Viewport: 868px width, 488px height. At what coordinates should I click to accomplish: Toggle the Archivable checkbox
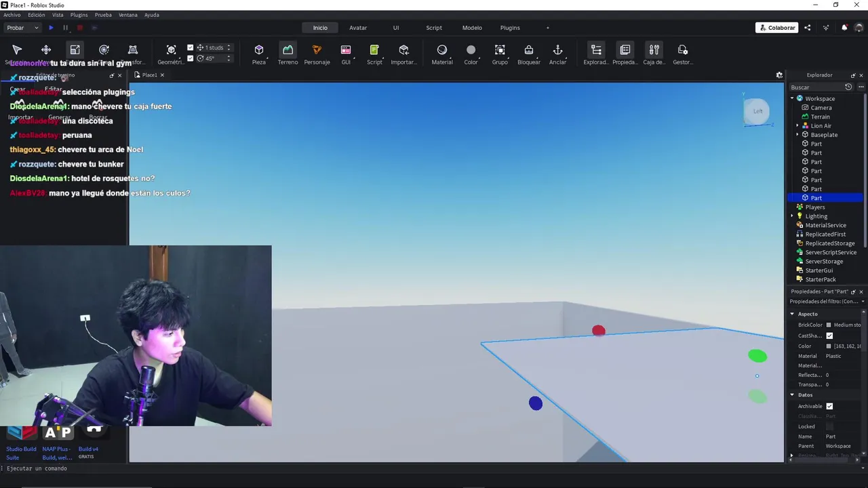tap(829, 406)
